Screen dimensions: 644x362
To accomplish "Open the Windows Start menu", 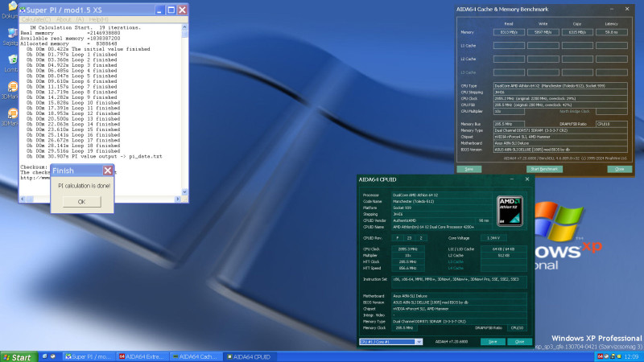I will (18, 357).
